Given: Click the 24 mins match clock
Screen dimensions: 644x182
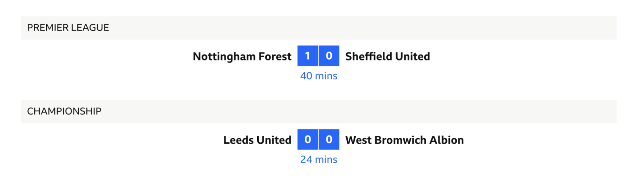Looking at the screenshot, I should coord(319,159).
